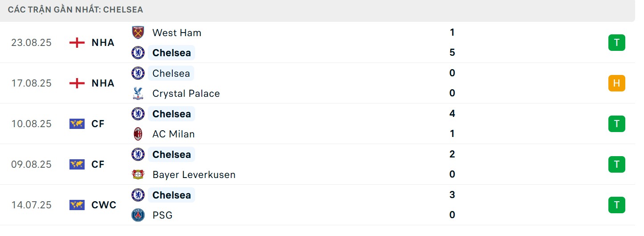Click the green T badge for PSG match

(616, 205)
